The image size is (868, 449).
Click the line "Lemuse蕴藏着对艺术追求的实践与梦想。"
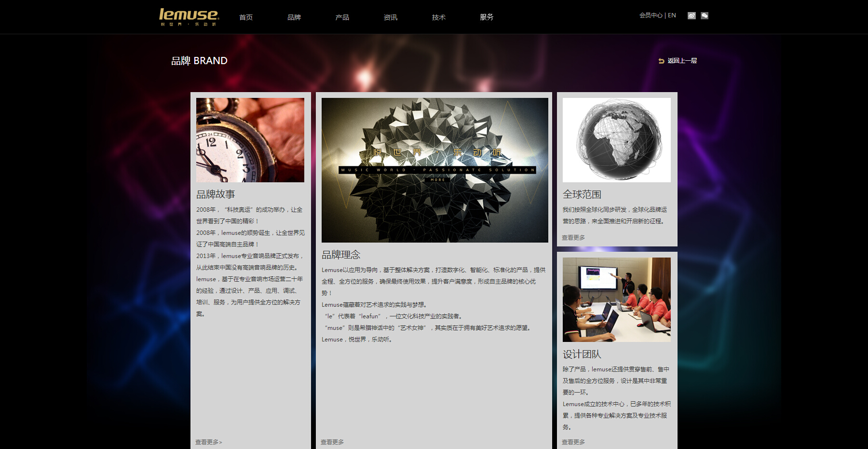tap(375, 305)
